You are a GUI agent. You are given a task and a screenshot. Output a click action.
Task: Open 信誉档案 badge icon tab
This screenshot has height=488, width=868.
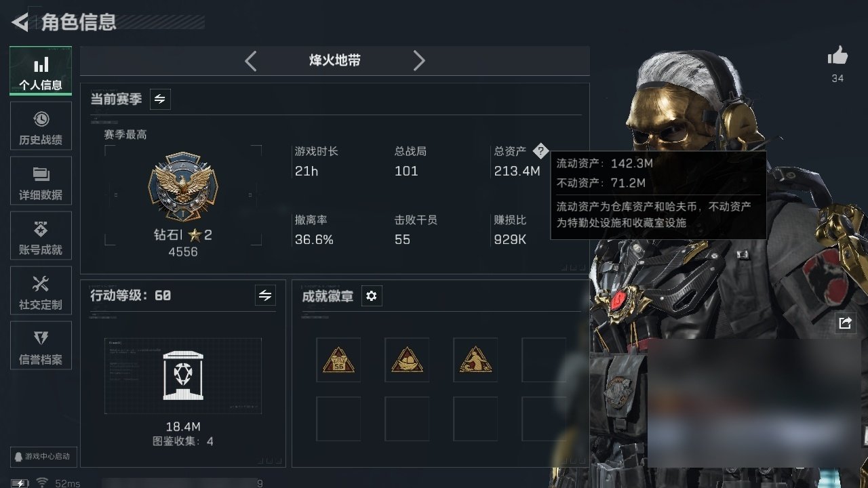pyautogui.click(x=41, y=345)
